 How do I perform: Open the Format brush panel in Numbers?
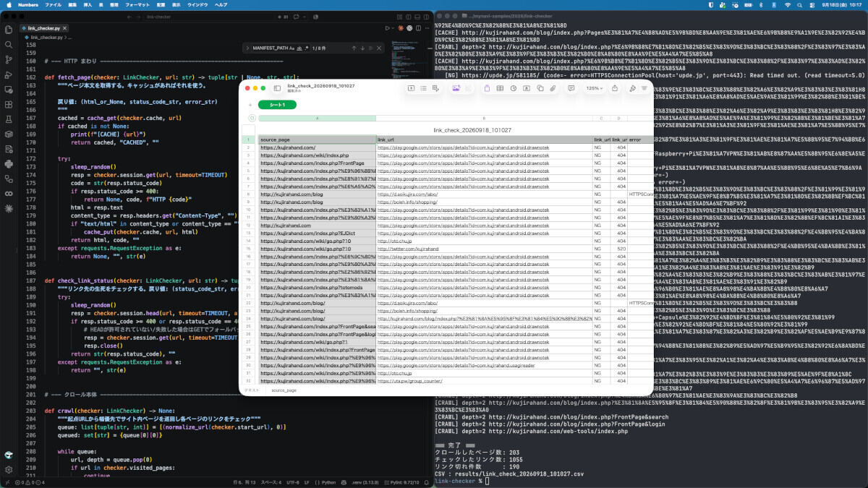(632, 88)
